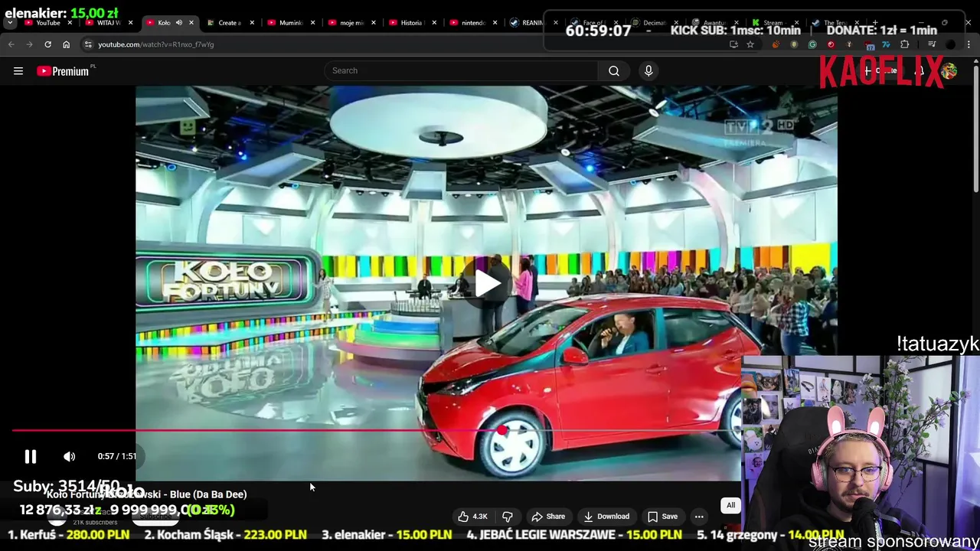Click the large play overlay on the video

coord(487,284)
